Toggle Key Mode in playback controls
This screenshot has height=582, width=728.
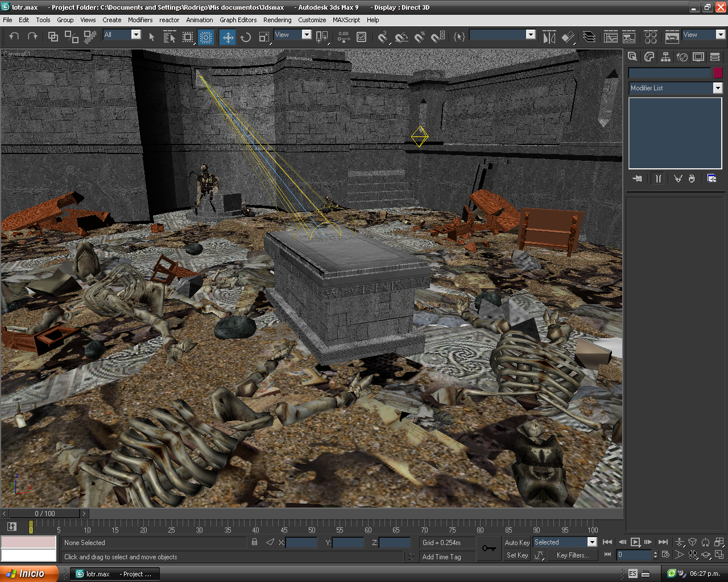(607, 554)
